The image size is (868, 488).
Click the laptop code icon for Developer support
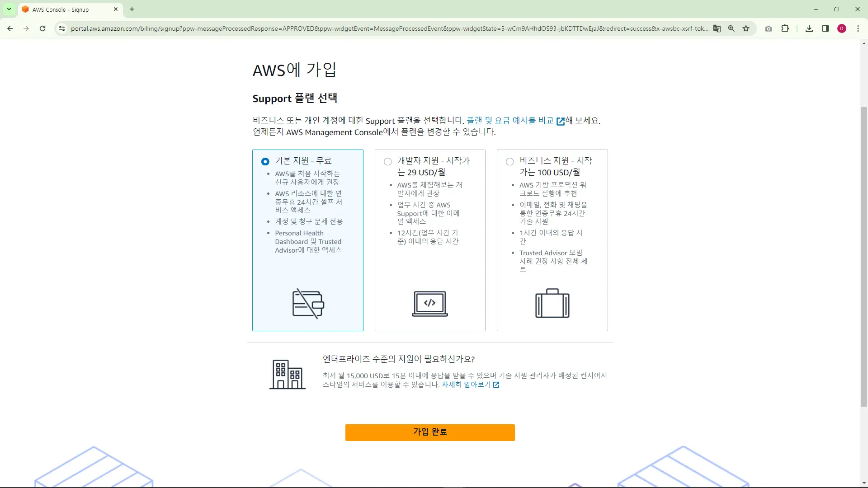point(430,303)
